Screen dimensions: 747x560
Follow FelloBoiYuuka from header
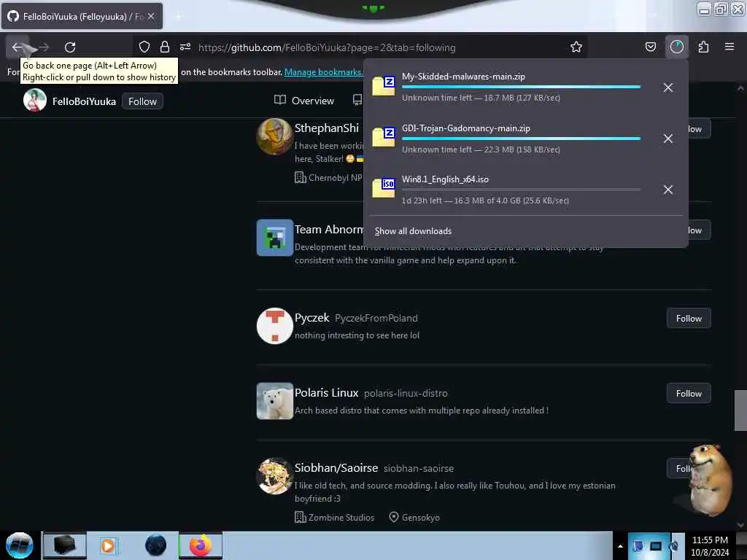coord(142,101)
